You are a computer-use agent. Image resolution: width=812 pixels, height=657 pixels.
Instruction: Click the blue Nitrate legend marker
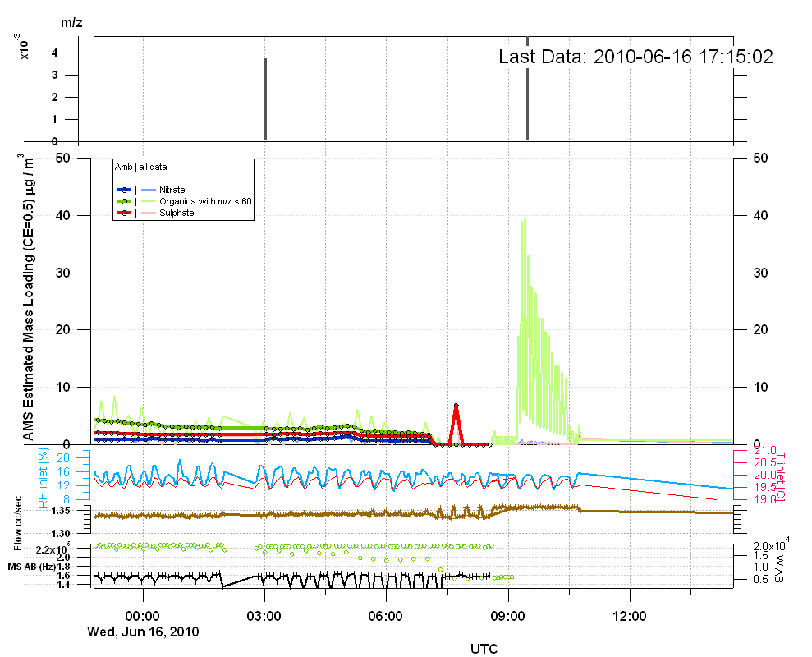[124, 190]
